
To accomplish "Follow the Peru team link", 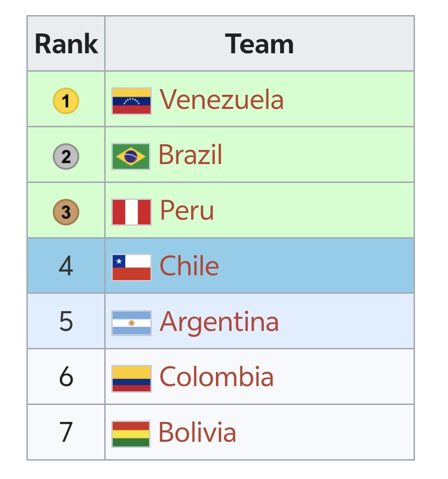I will pyautogui.click(x=187, y=210).
